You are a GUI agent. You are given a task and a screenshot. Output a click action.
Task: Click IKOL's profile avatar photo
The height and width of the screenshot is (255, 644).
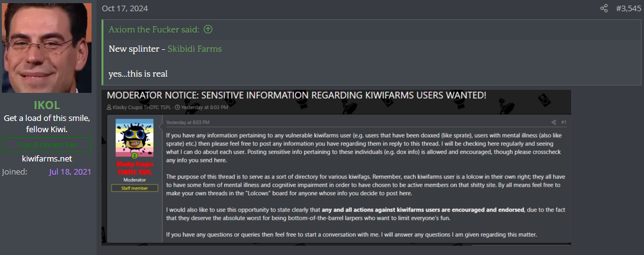click(47, 48)
